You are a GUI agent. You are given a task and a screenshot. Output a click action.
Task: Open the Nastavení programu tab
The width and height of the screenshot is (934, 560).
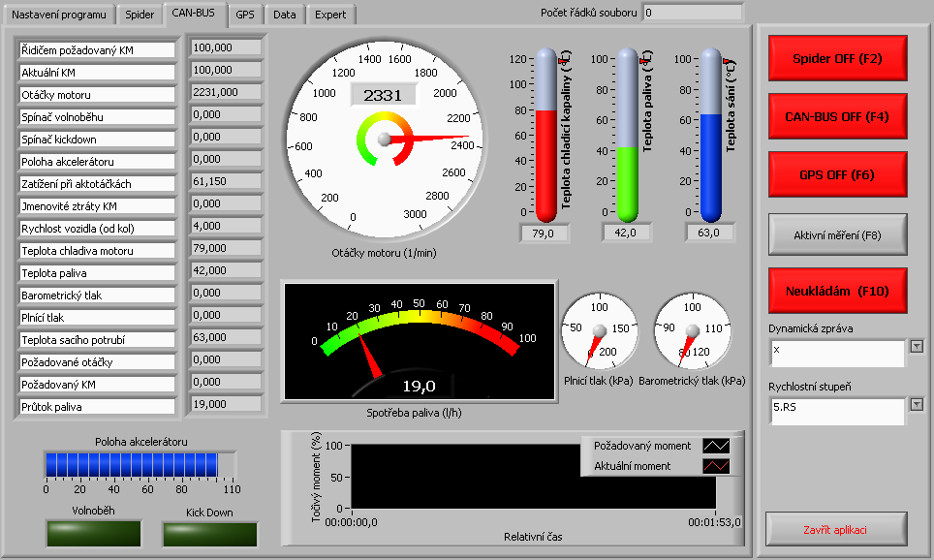pos(59,15)
